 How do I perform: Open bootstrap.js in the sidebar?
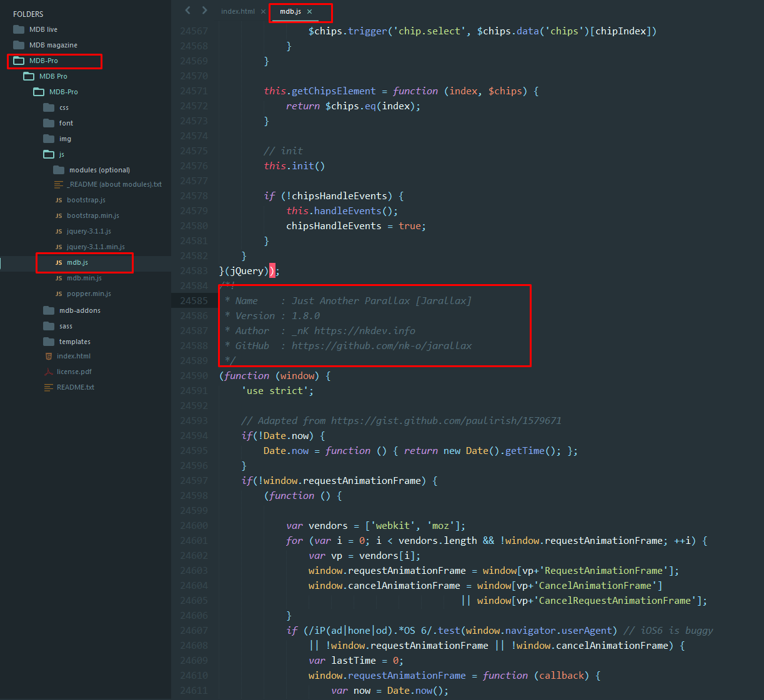coord(86,200)
